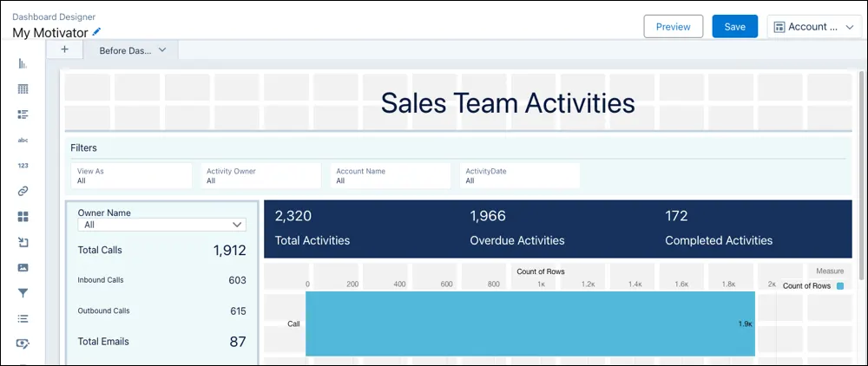The image size is (868, 366).
Task: Click the Count of Rows axis title
Action: (x=540, y=271)
